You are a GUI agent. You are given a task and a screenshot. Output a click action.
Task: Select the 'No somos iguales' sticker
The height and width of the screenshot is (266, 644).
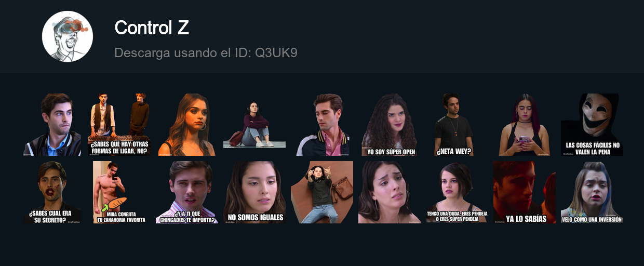[254, 192]
